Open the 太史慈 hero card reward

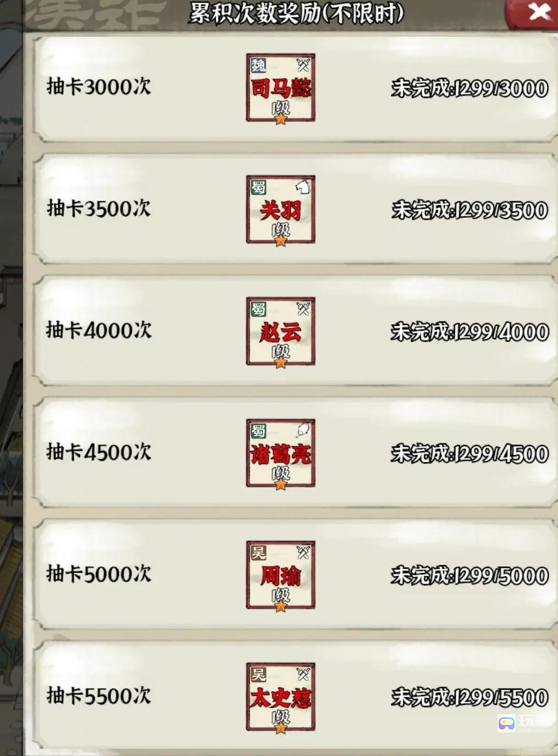coord(281,697)
